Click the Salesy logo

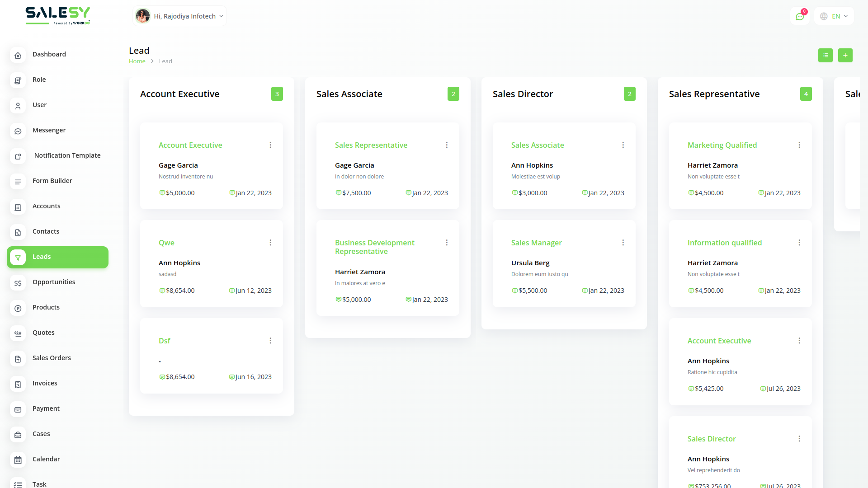(57, 15)
